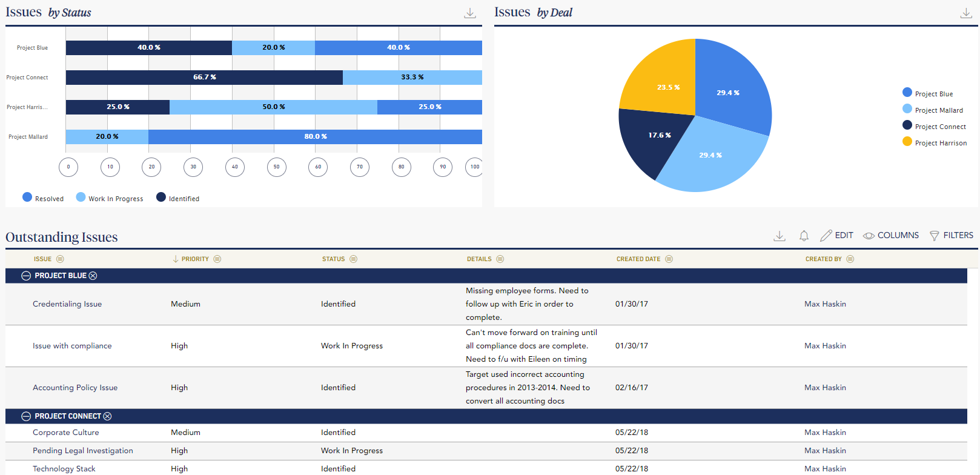Click the EDIT pencil button
This screenshot has height=475, width=980.
(836, 236)
